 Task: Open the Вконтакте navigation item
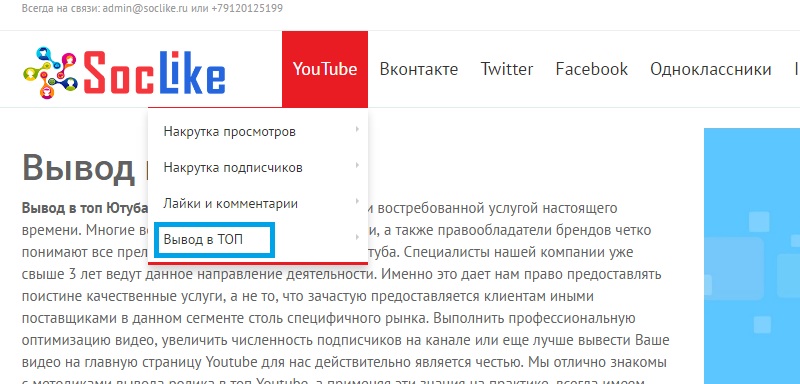419,69
